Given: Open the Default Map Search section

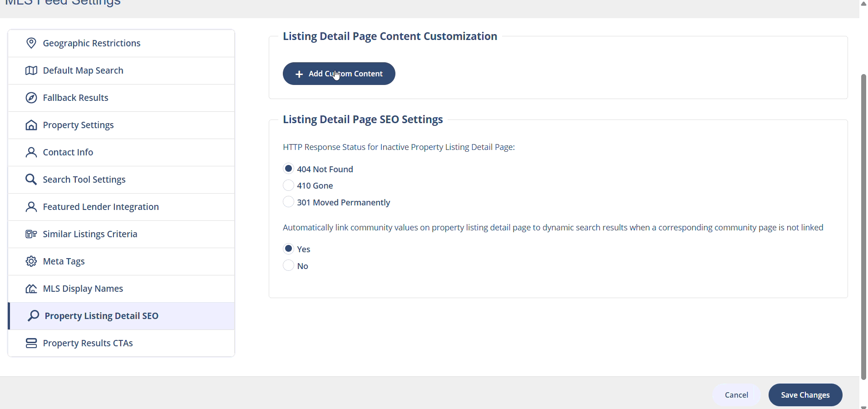Looking at the screenshot, I should click(121, 70).
